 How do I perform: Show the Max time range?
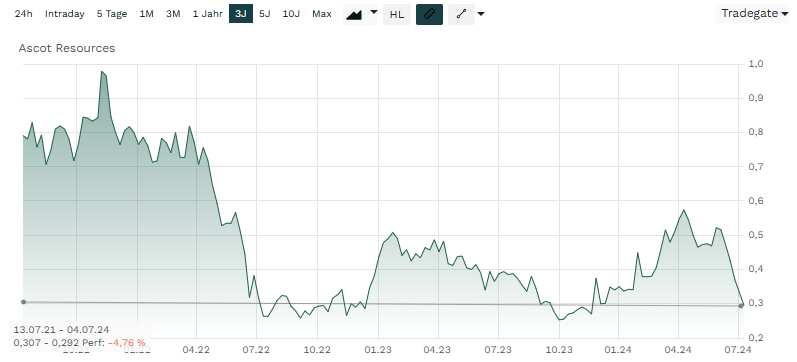click(x=322, y=14)
